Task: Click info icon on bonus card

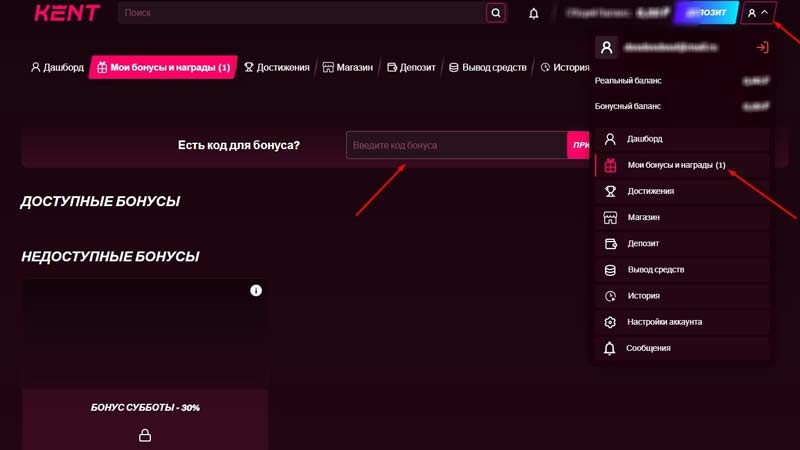Action: coord(256,290)
